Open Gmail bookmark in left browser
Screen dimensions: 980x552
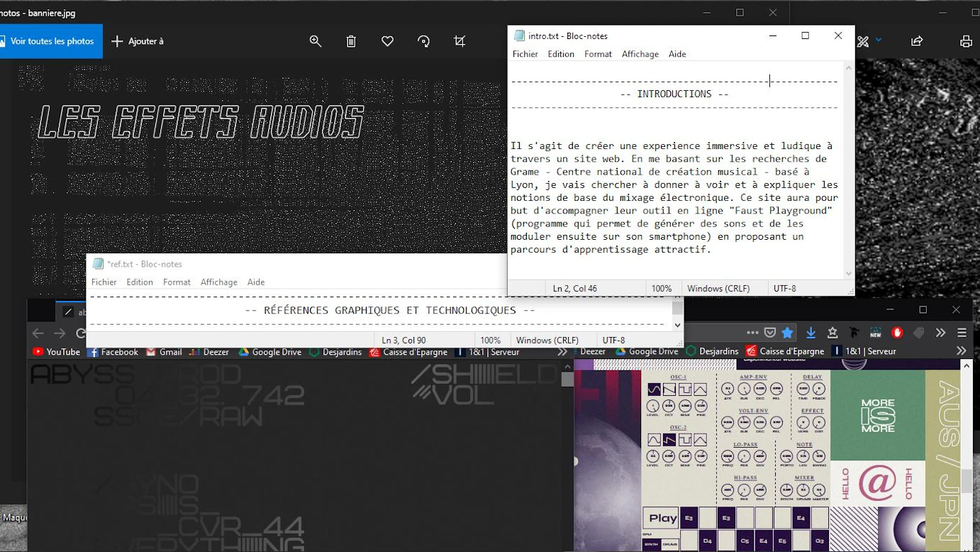pyautogui.click(x=164, y=352)
